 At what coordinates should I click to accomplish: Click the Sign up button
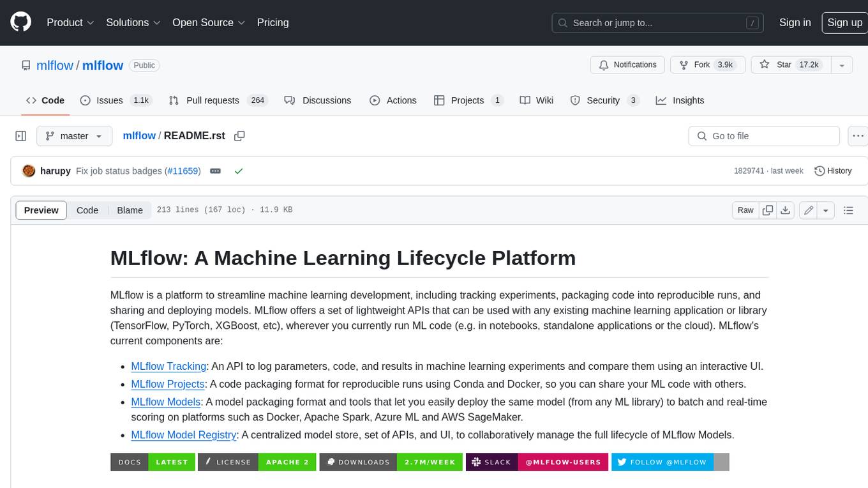[x=844, y=22]
